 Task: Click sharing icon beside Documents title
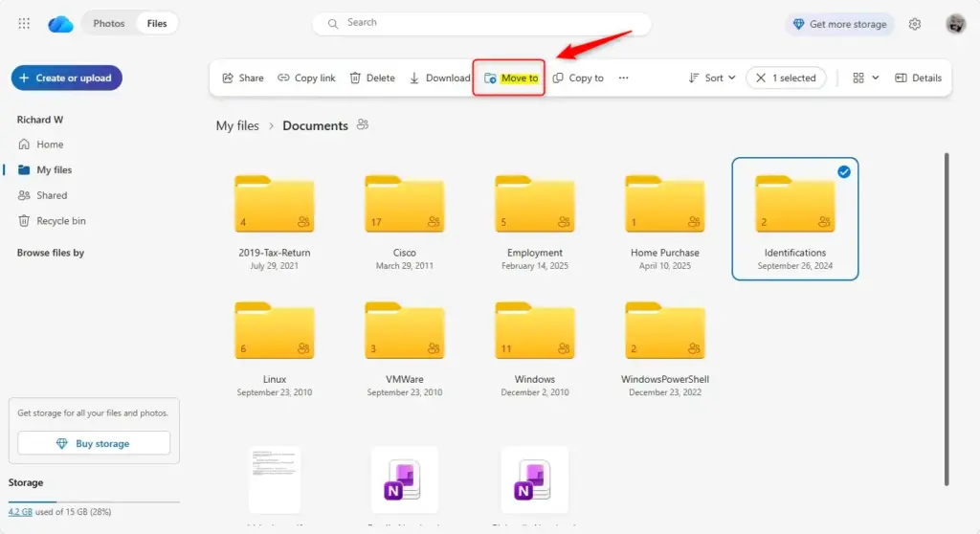363,124
